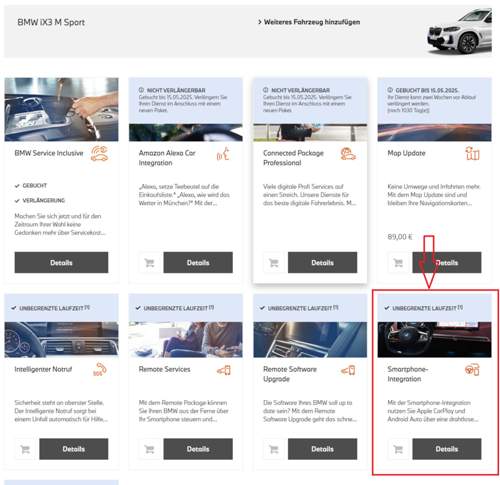Open Details for Map Update
Viewport: 500px width, 485px height.
(x=447, y=263)
